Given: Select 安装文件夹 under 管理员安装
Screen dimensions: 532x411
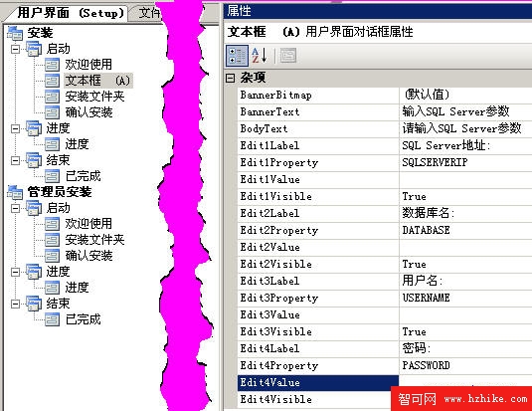Looking at the screenshot, I should [94, 240].
